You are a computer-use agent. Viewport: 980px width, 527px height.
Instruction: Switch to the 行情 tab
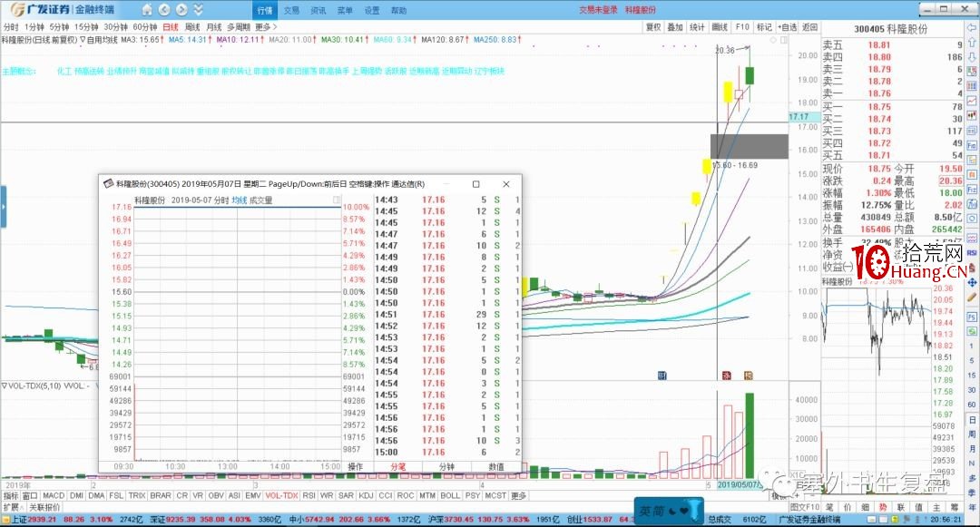pos(265,10)
